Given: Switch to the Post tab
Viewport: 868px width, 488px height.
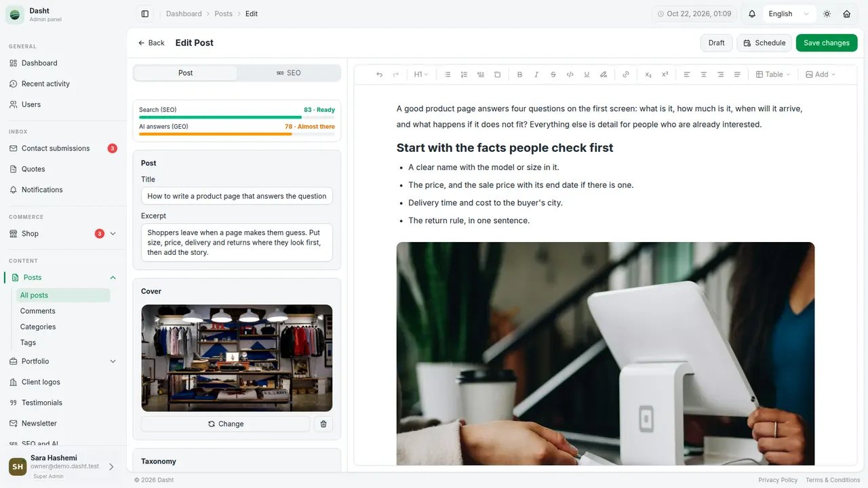Looking at the screenshot, I should [186, 73].
